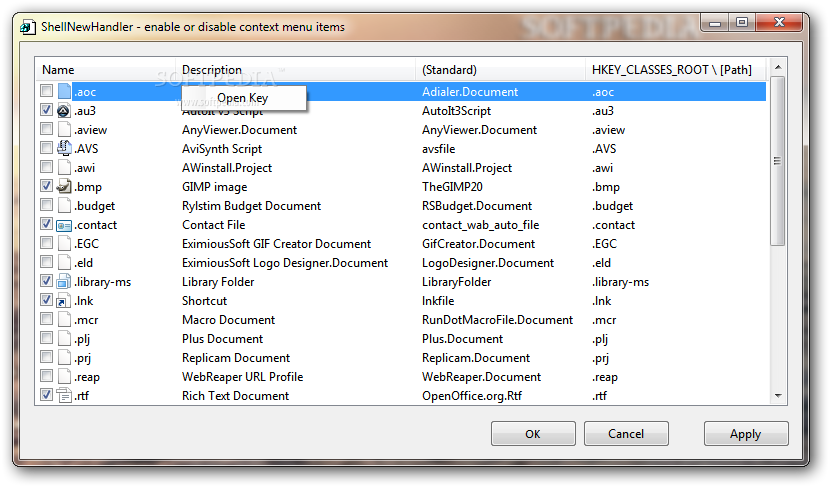Tick the .AVS checkbox
This screenshot has height=487, width=830.
tap(47, 148)
